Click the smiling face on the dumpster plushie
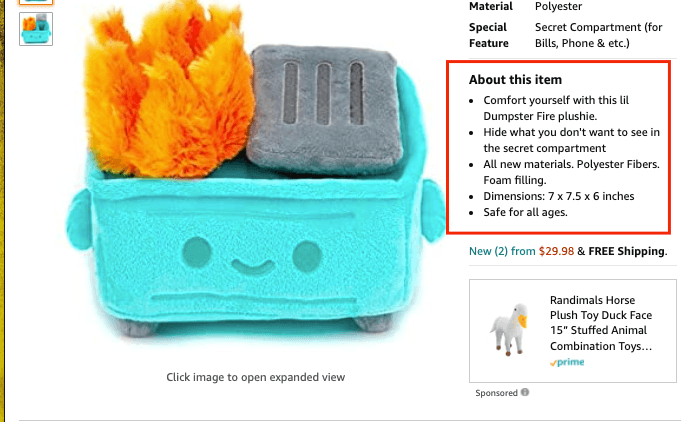Screen dimensions: 697x422 [252, 258]
